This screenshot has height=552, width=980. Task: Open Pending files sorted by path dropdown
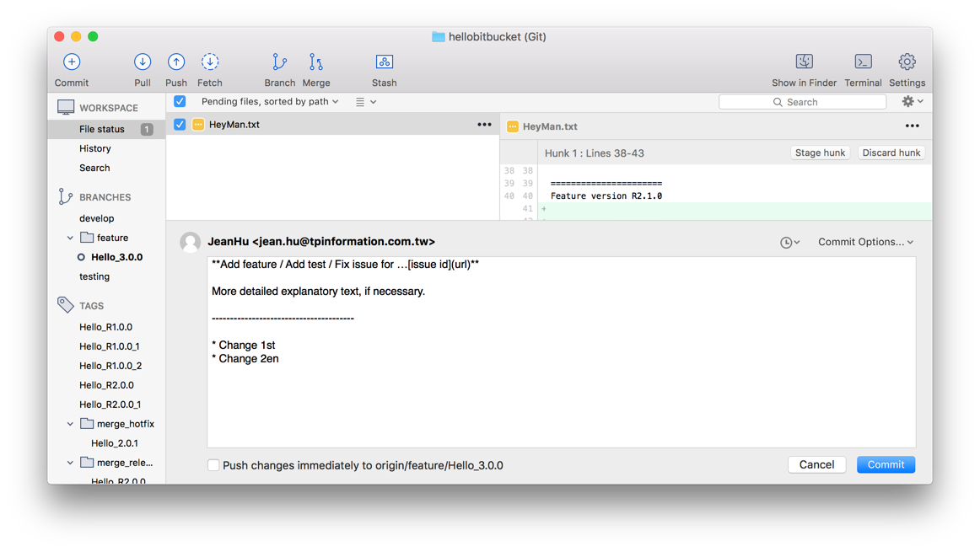(x=270, y=101)
